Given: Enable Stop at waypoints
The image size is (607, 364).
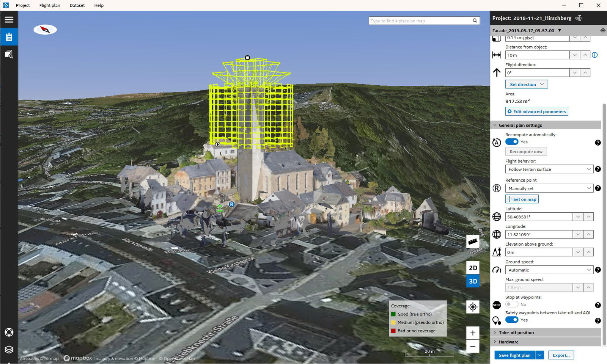Looking at the screenshot, I should point(511,304).
